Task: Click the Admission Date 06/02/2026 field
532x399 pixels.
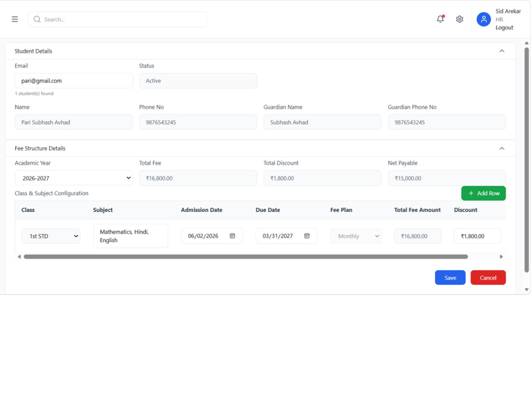Action: [x=212, y=236]
